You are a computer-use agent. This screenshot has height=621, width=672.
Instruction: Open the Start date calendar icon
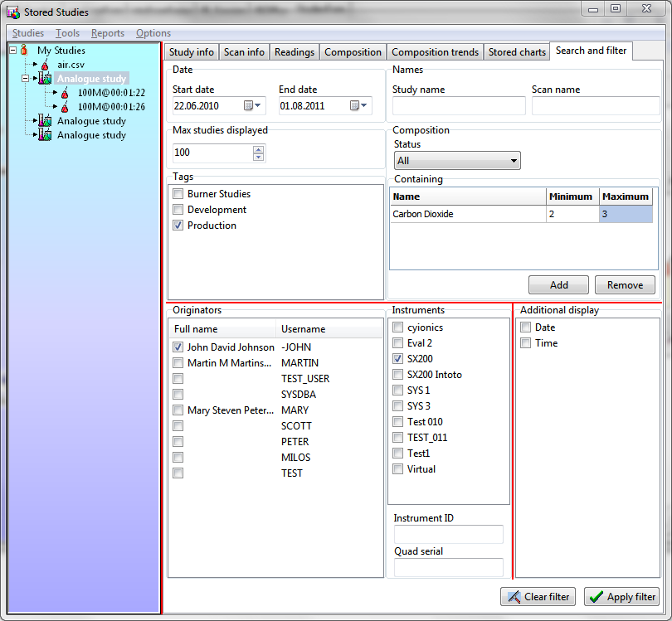point(248,106)
